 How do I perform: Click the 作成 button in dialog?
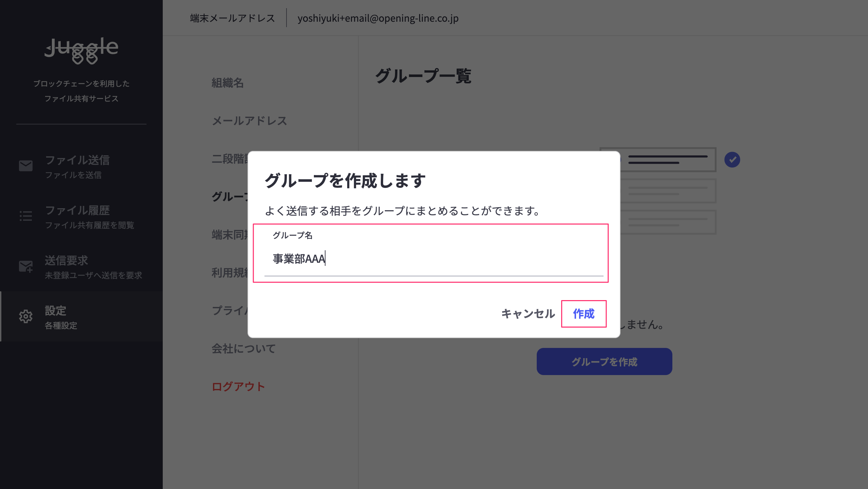click(584, 314)
